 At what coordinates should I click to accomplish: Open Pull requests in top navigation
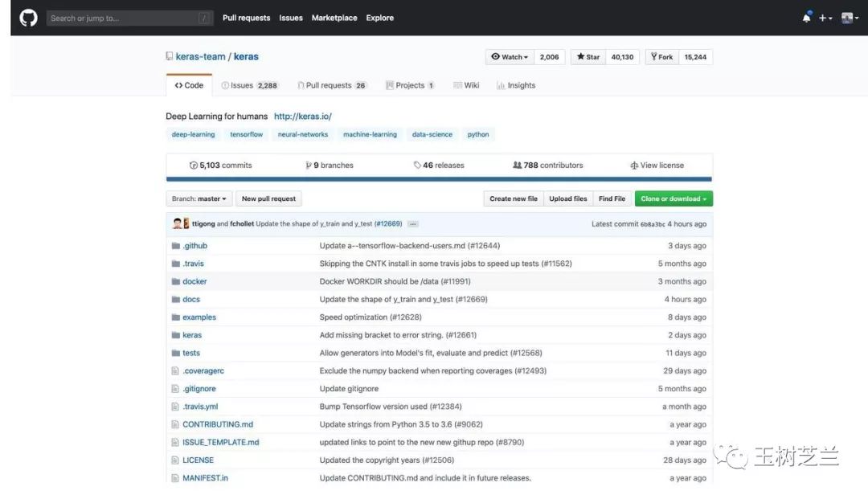(x=247, y=18)
